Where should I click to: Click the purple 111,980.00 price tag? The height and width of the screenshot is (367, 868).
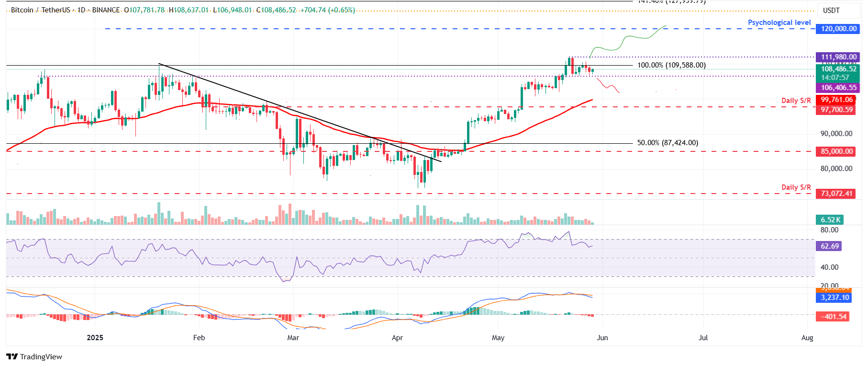click(838, 57)
